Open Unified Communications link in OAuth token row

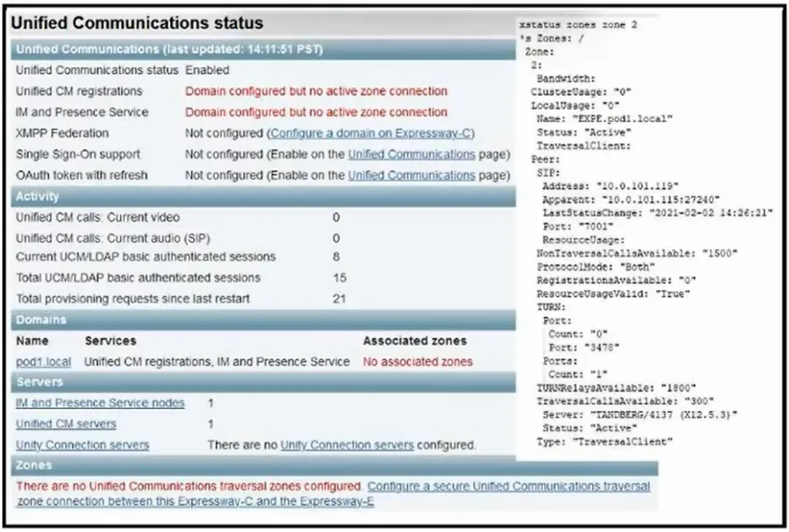[412, 176]
